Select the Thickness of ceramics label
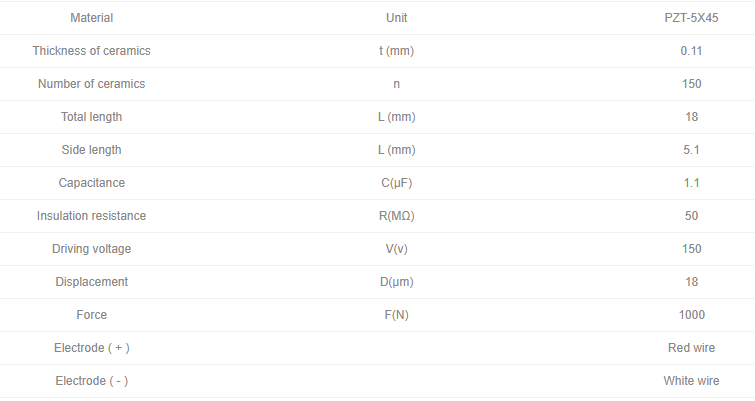Image resolution: width=755 pixels, height=401 pixels. coord(91,51)
